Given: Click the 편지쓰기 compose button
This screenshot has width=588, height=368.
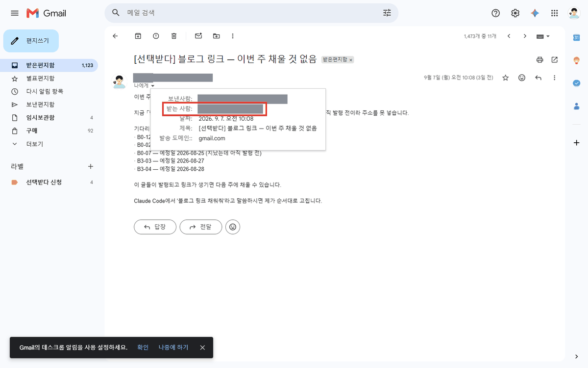Looking at the screenshot, I should tap(31, 41).
